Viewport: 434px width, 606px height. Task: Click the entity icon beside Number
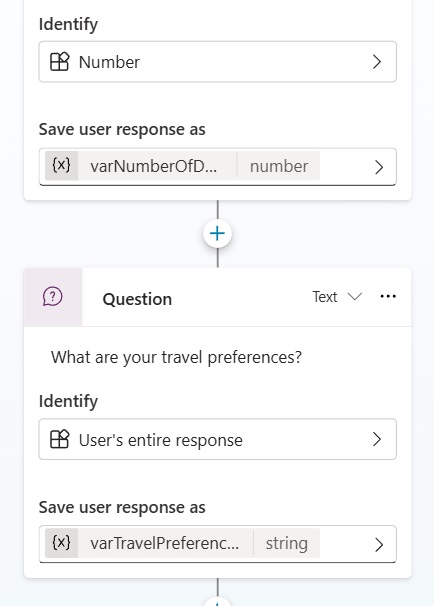tap(60, 62)
